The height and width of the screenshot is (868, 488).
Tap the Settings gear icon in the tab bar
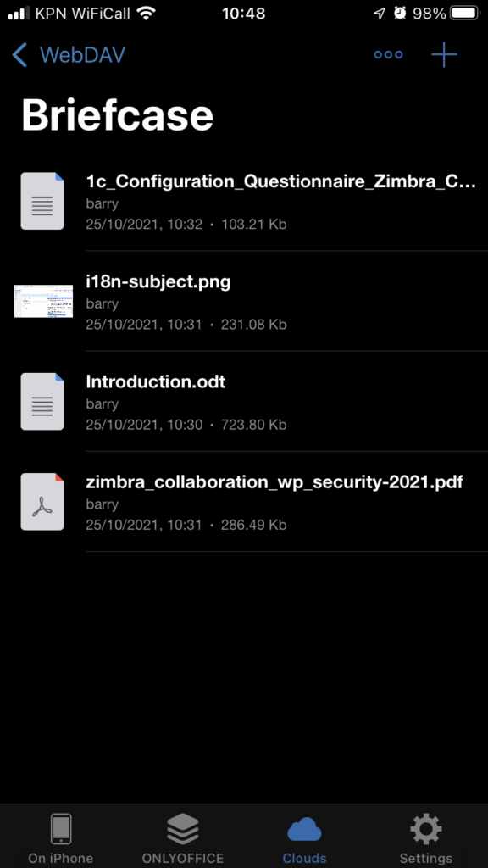(424, 829)
